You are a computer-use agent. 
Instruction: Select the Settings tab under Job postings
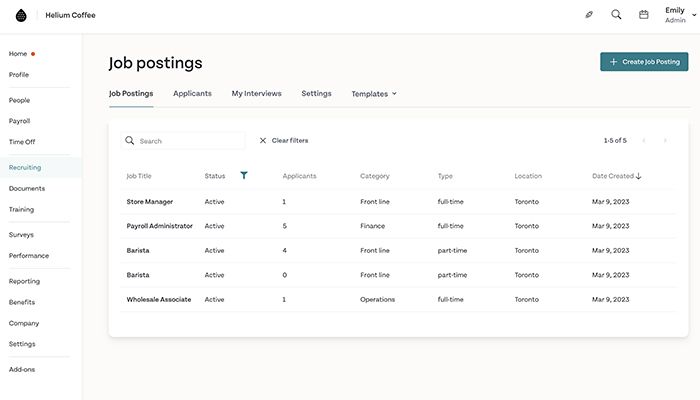coord(316,93)
